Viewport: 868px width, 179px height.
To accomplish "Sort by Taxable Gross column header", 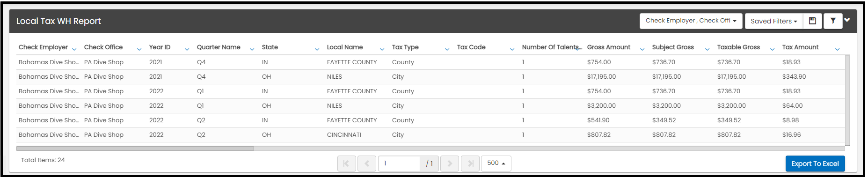I will 738,47.
